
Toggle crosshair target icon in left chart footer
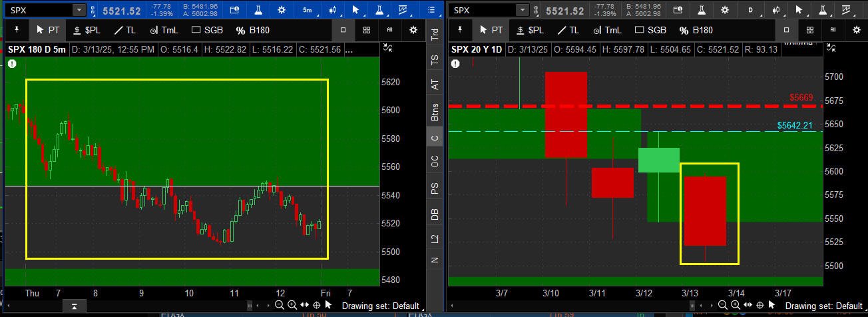click(316, 305)
